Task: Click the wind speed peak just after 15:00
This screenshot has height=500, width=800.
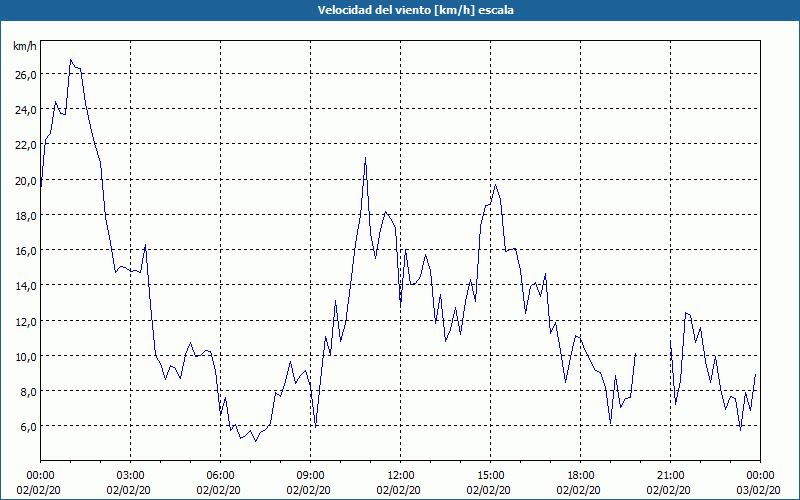Action: (495, 184)
